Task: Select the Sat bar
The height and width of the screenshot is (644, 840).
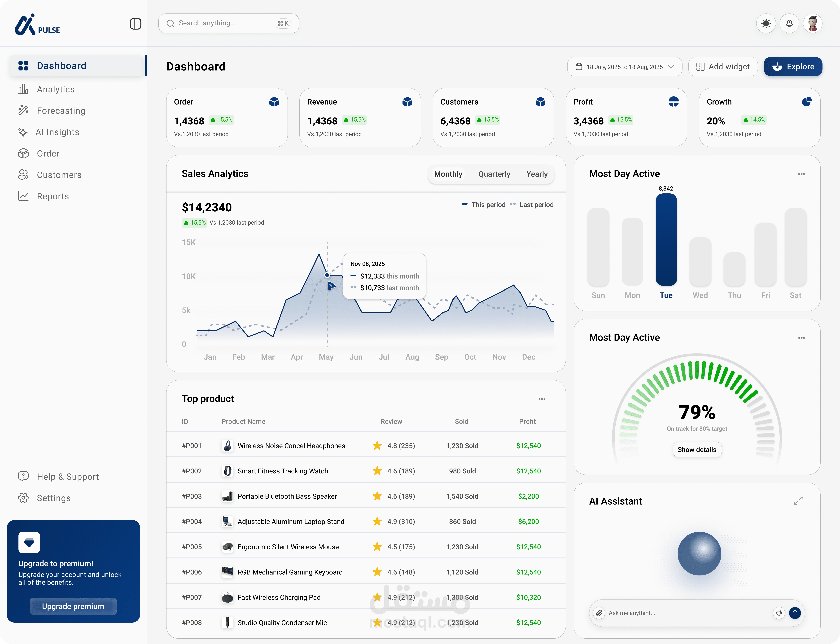Action: click(x=796, y=247)
